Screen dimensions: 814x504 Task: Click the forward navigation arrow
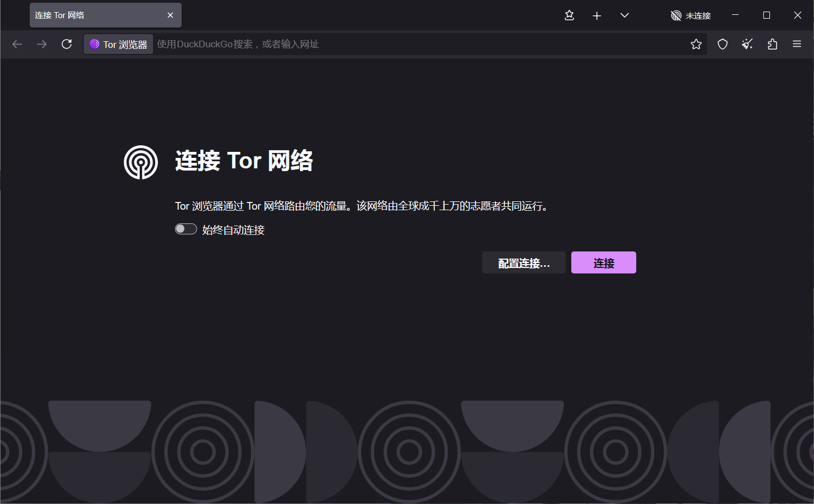pos(42,44)
